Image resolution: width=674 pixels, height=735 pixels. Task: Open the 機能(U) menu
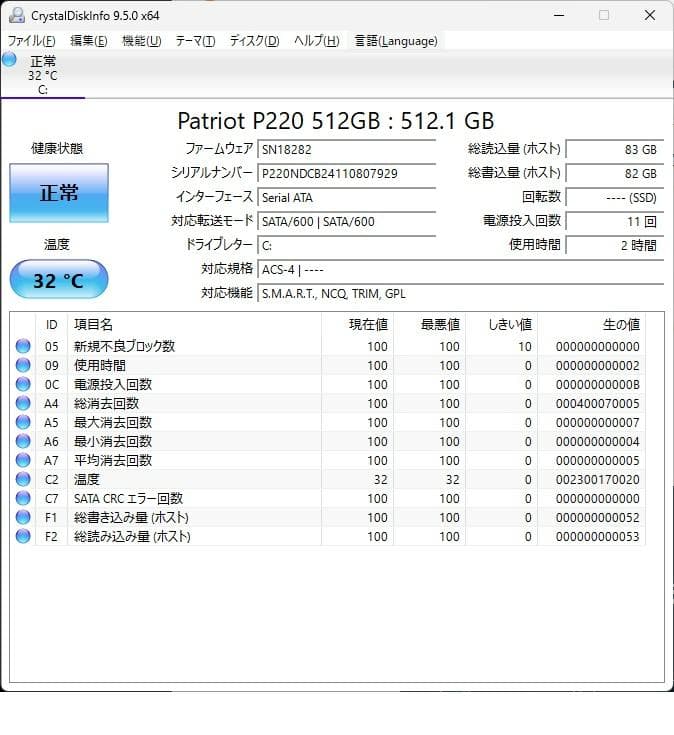(x=142, y=41)
